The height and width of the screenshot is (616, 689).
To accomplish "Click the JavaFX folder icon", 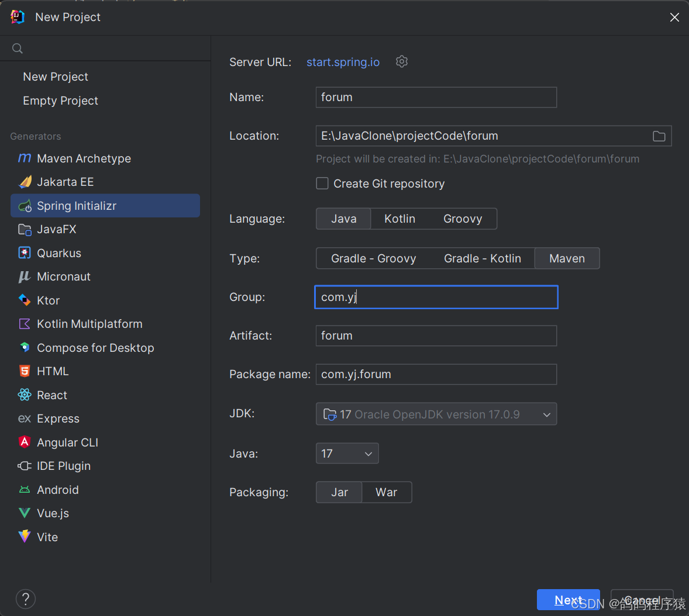I will click(25, 229).
